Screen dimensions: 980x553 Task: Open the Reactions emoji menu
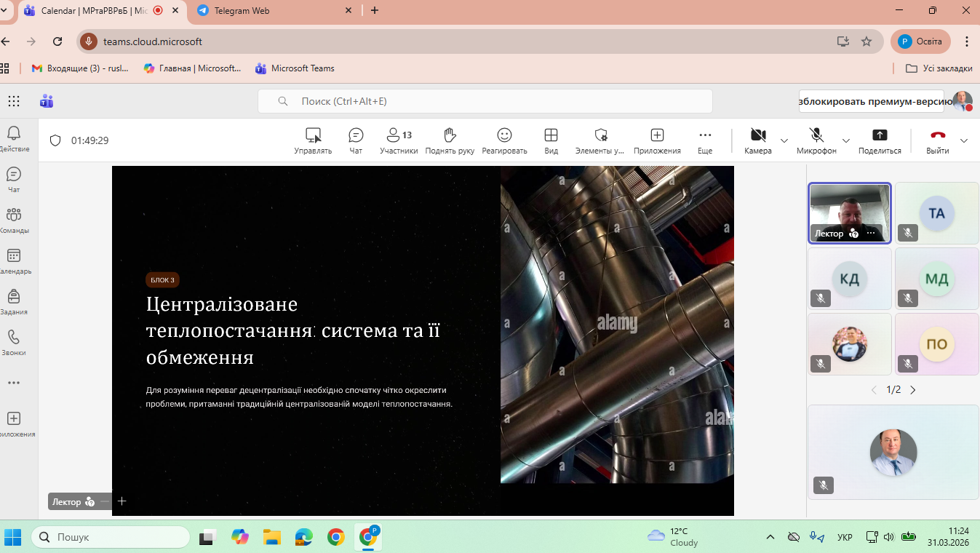point(504,140)
